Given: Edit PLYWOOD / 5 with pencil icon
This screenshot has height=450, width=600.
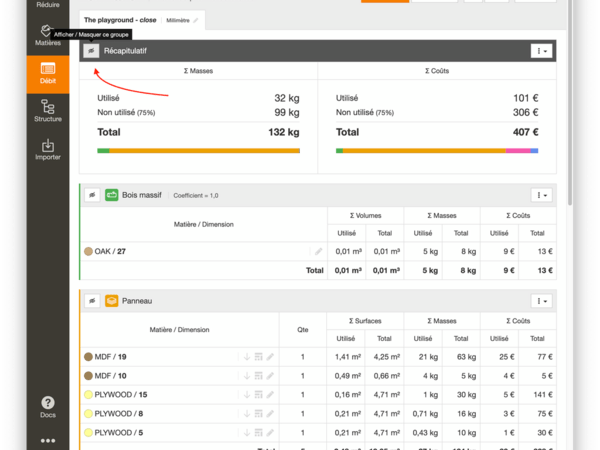Looking at the screenshot, I should (x=270, y=432).
